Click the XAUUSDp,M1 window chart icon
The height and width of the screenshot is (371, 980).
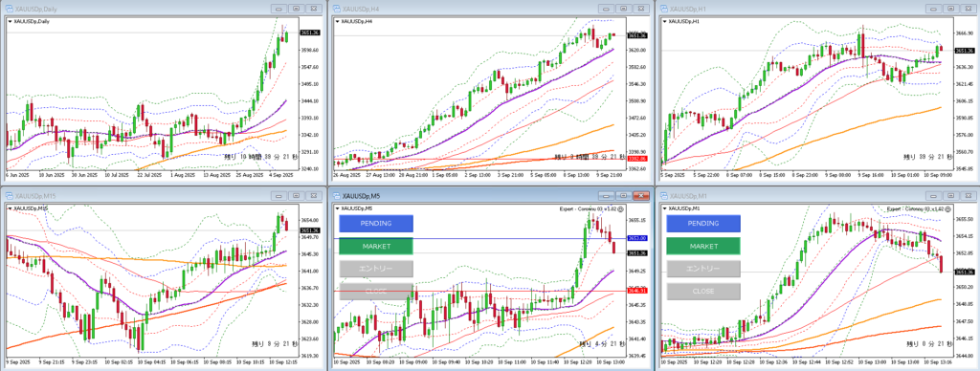[x=664, y=196]
